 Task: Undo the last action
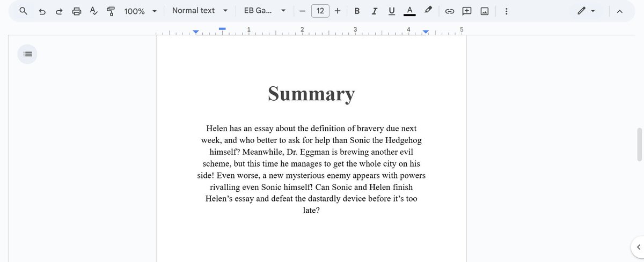click(42, 11)
